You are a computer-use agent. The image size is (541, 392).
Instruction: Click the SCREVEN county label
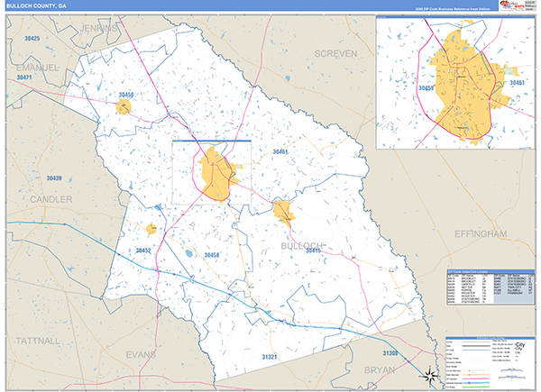335,54
